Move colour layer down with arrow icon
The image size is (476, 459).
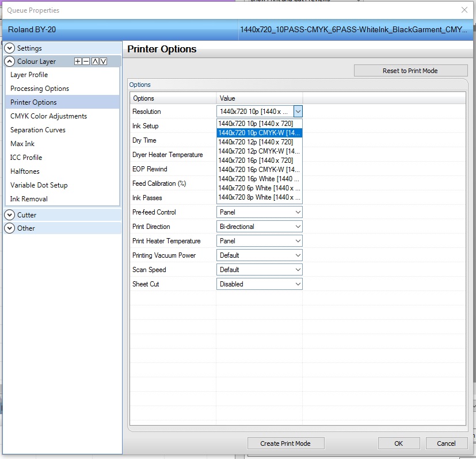pyautogui.click(x=104, y=62)
